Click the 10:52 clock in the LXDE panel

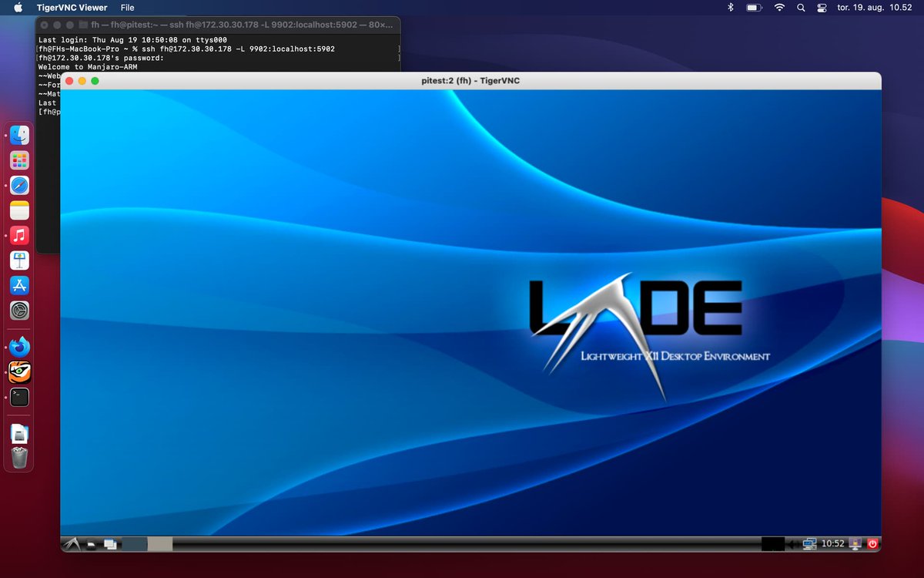(832, 544)
